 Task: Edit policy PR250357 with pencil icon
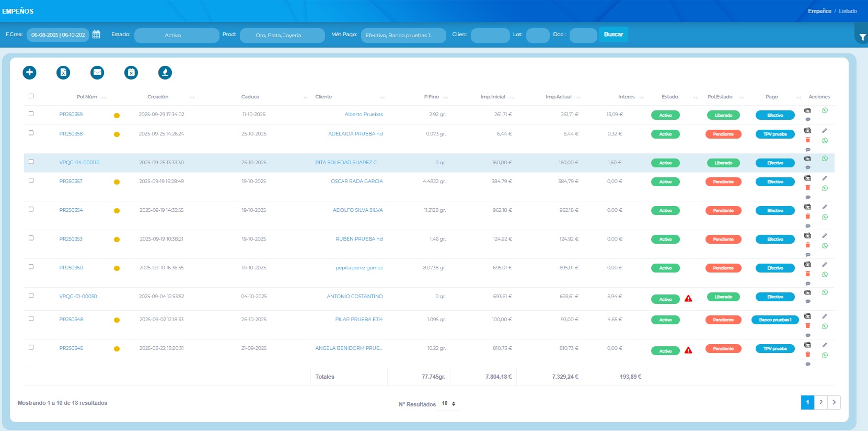point(825,178)
